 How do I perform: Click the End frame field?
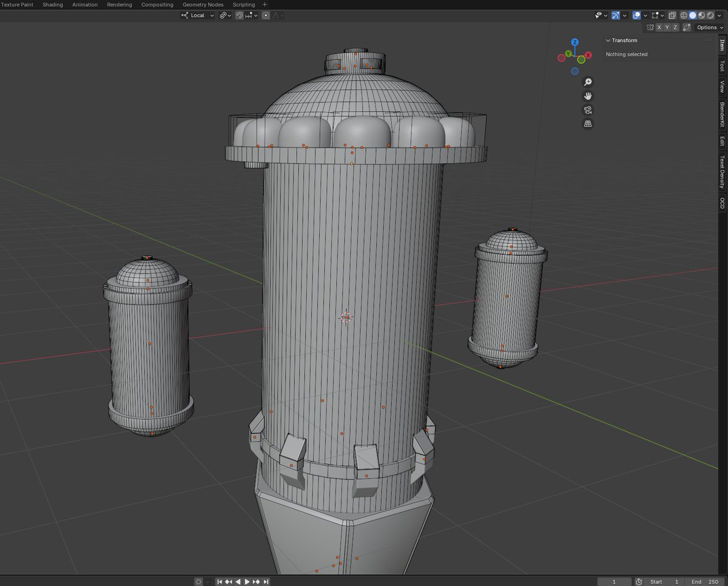706,582
